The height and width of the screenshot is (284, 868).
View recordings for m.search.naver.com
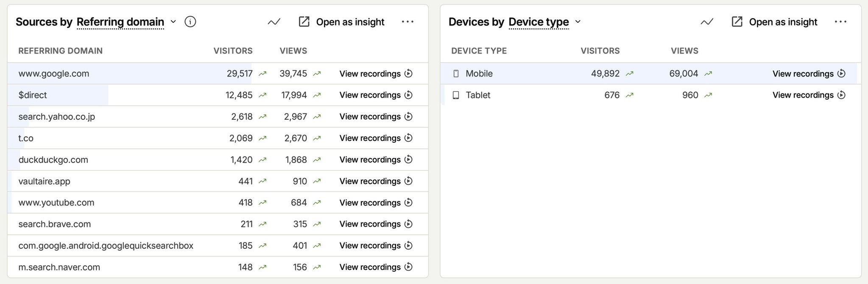[376, 267]
